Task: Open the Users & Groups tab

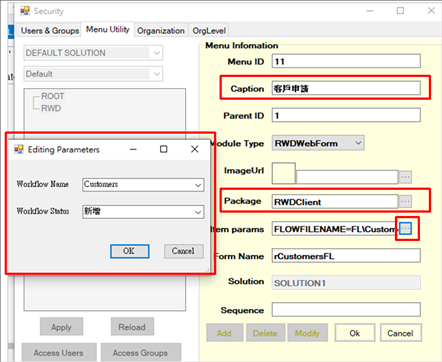Action: click(x=49, y=31)
